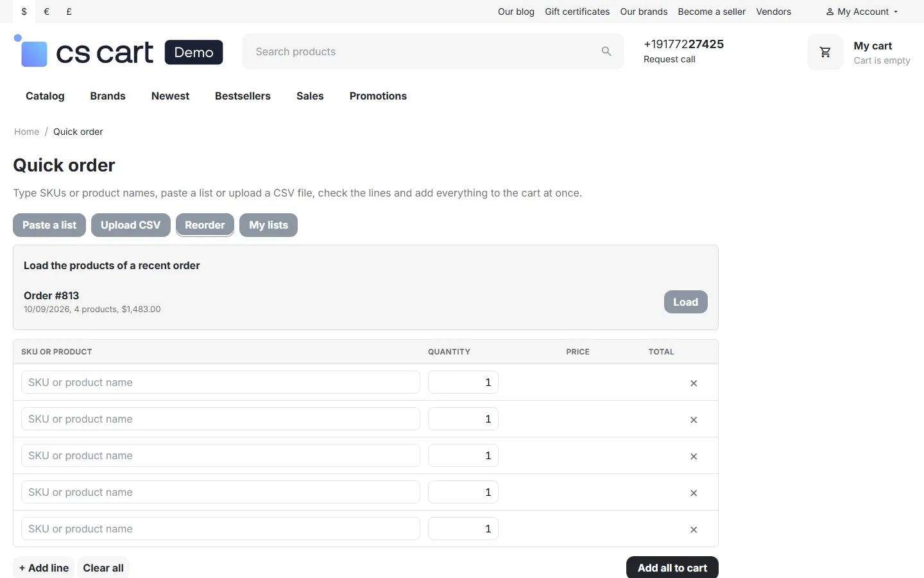
Task: Click Add all to cart
Action: [672, 568]
